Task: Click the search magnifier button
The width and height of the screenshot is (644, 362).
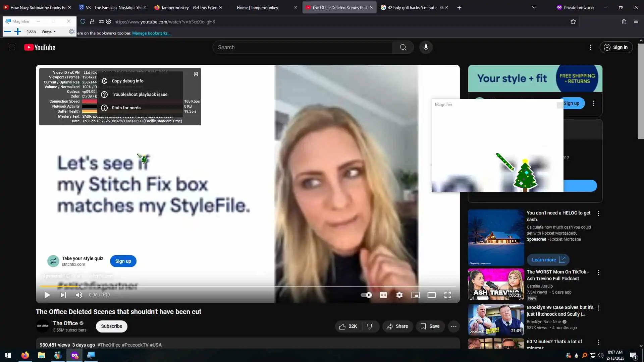Action: click(x=403, y=47)
